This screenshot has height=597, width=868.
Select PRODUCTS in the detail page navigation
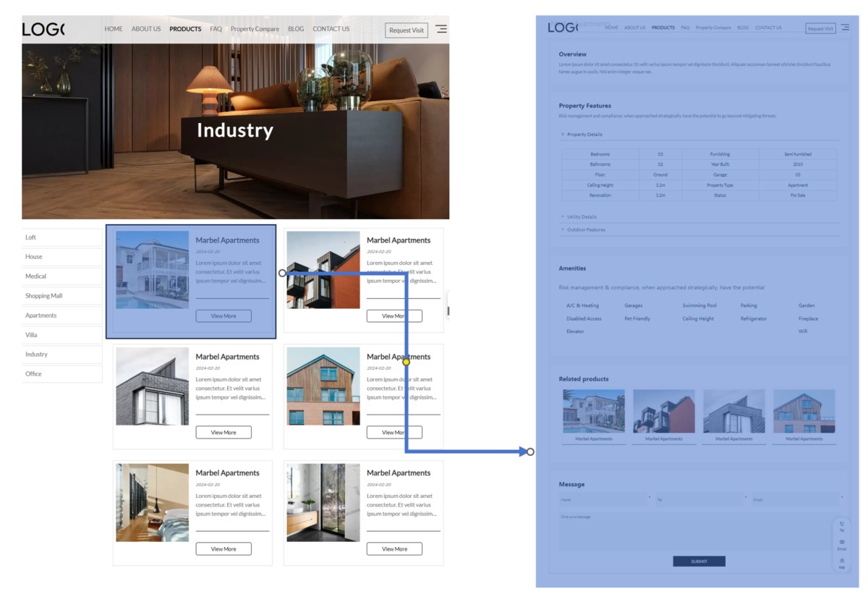tap(663, 27)
